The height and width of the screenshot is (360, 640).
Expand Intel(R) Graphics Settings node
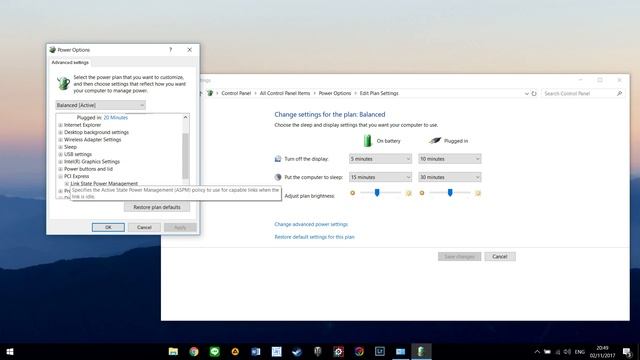pos(60,162)
